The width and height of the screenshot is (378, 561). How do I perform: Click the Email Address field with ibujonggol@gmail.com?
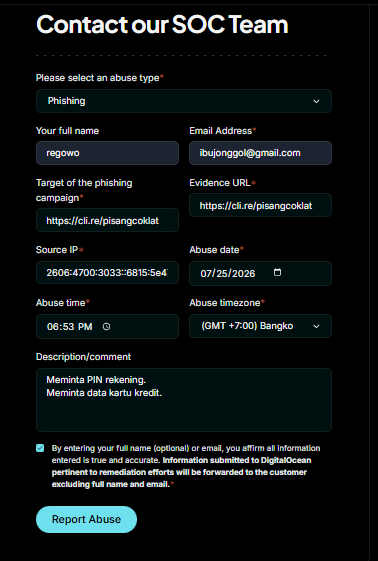coord(260,153)
